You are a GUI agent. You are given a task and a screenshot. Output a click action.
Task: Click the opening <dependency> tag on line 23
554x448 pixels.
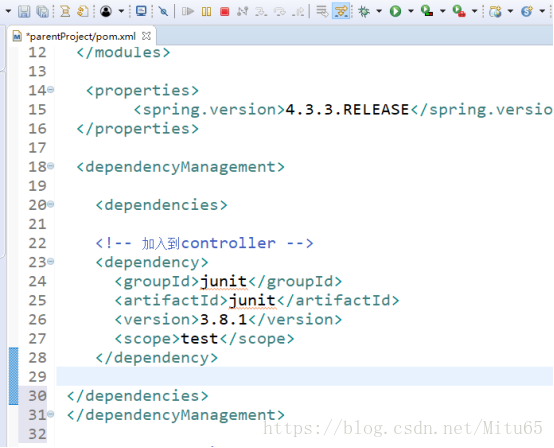point(152,263)
